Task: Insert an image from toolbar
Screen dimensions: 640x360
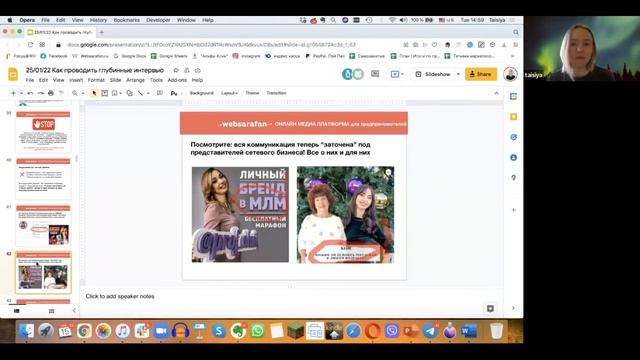Action: (x=115, y=93)
